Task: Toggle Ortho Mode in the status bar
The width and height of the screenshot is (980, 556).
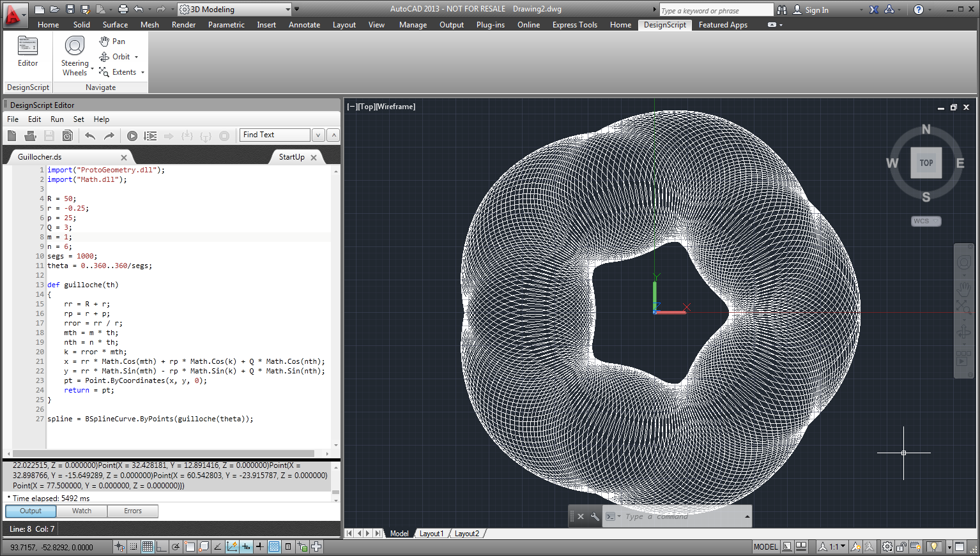Action: pos(162,546)
